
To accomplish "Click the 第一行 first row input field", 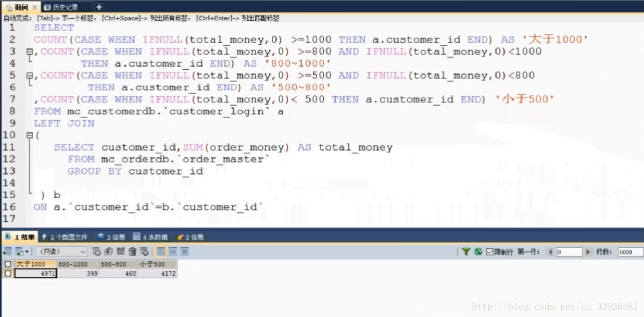I will coord(569,252).
